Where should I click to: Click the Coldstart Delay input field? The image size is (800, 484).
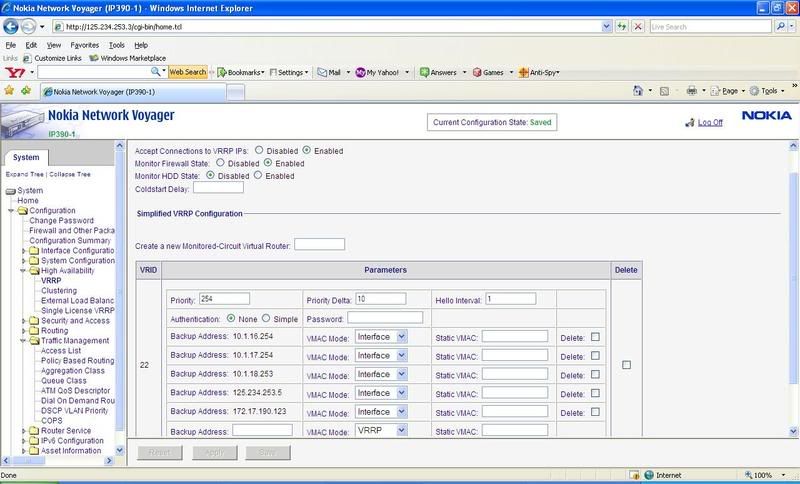click(218, 188)
